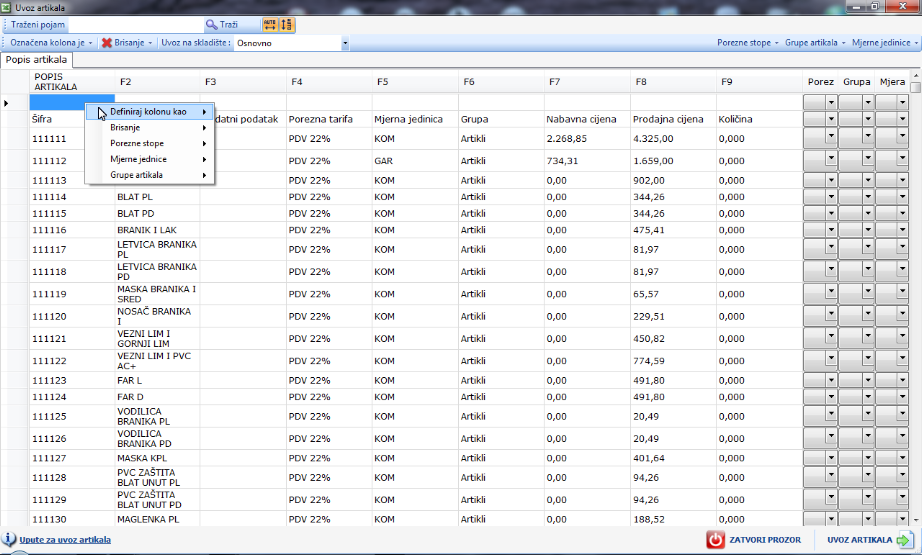922x555 pixels.
Task: Click the blue info icon at bottom left
Action: (9, 539)
